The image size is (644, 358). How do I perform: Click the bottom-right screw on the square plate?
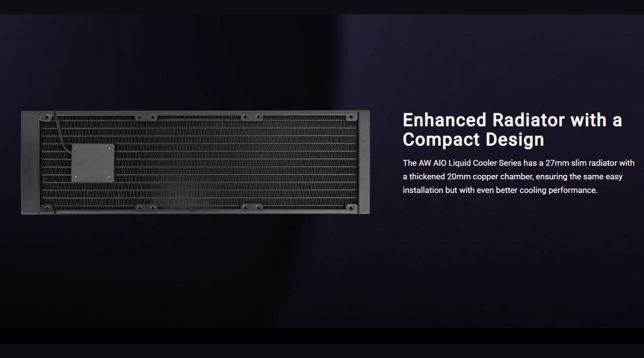109,178
